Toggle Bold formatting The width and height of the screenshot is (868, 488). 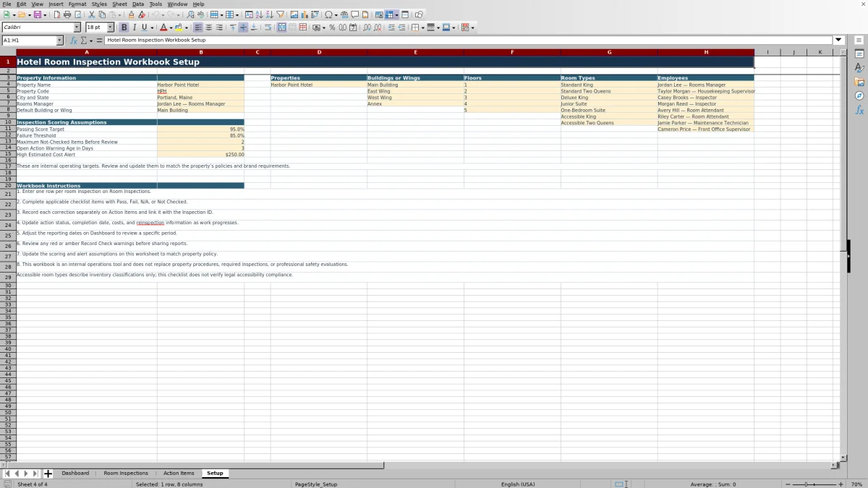124,27
